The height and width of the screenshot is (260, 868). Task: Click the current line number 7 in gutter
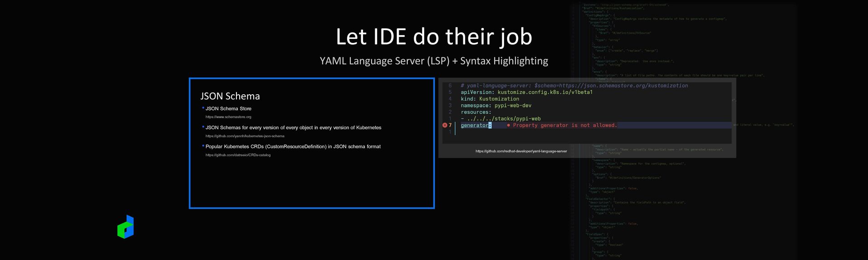click(x=450, y=125)
